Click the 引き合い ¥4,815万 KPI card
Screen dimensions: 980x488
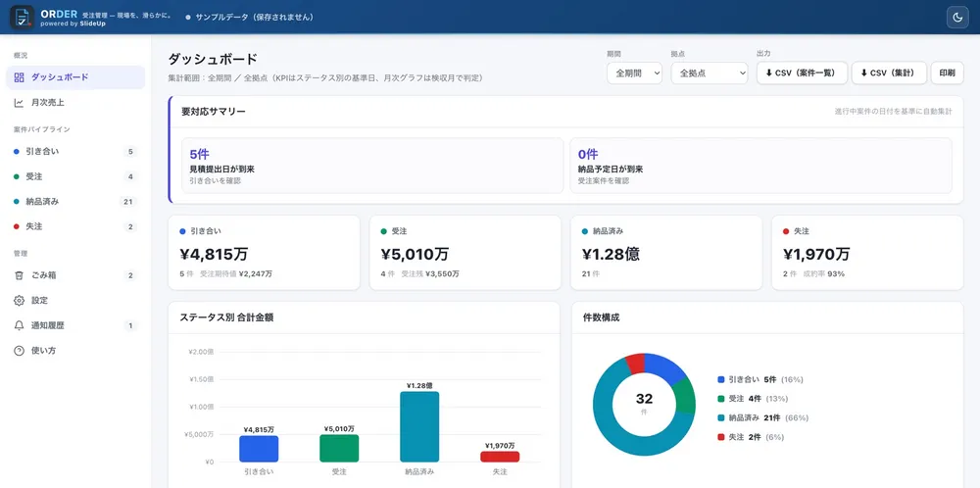264,253
